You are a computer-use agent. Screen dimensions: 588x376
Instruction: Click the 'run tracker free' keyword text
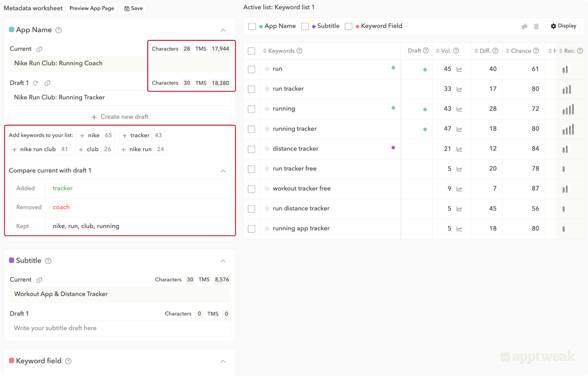[294, 169]
